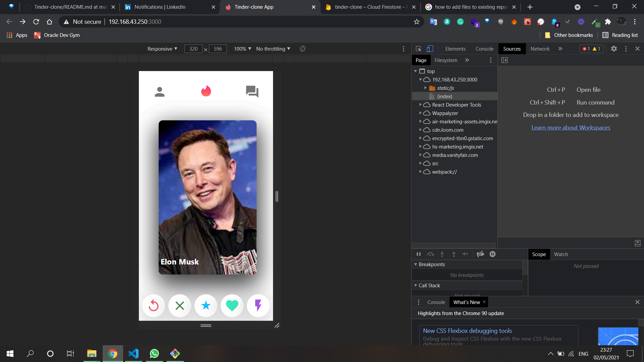Click the Tinder flame logo

pos(206,91)
